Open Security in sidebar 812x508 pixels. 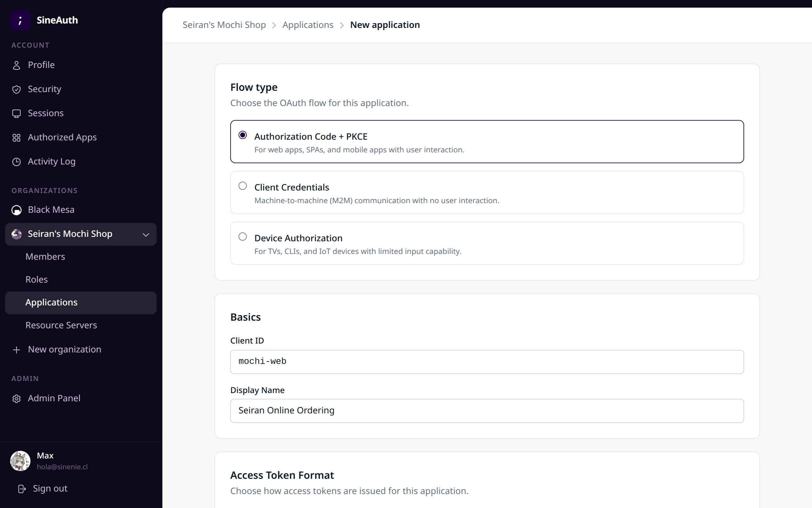[81, 89]
